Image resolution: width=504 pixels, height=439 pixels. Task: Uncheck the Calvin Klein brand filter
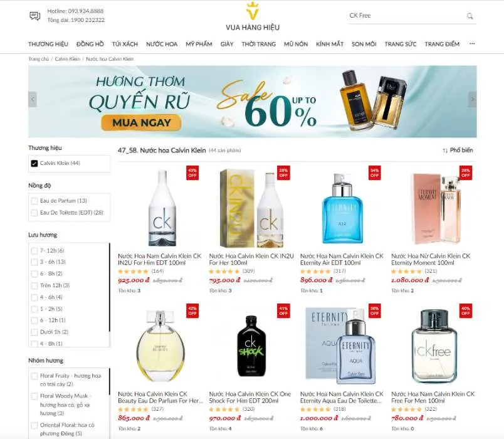34,163
